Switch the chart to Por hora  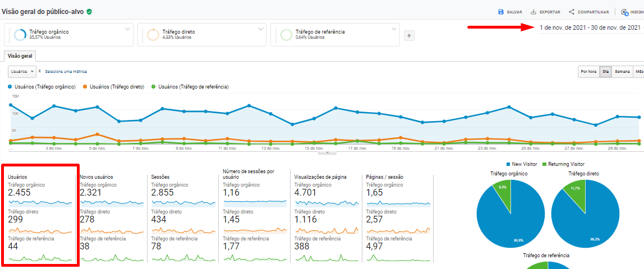point(588,72)
